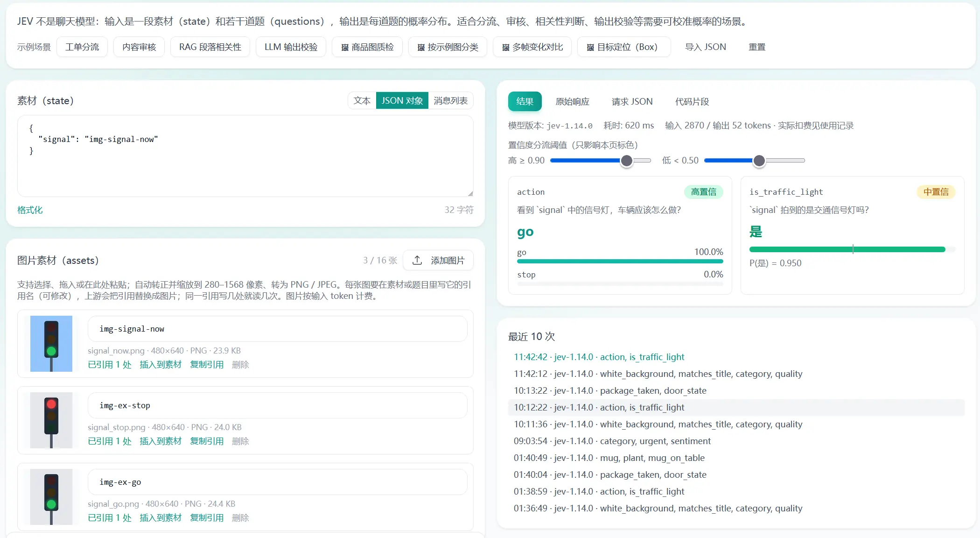Click the img-ex-stop red light thumbnail

point(51,420)
